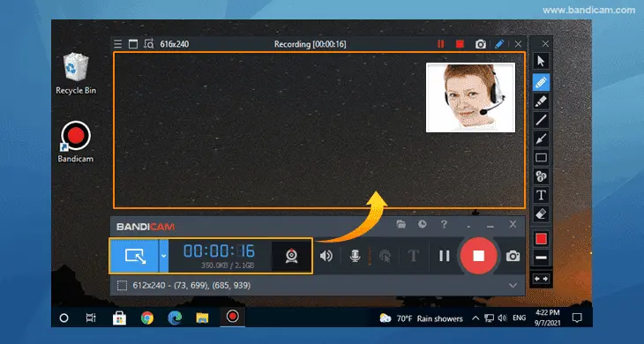Image resolution: width=644 pixels, height=344 pixels.
Task: Select the numbering stamp tool
Action: pos(541,176)
